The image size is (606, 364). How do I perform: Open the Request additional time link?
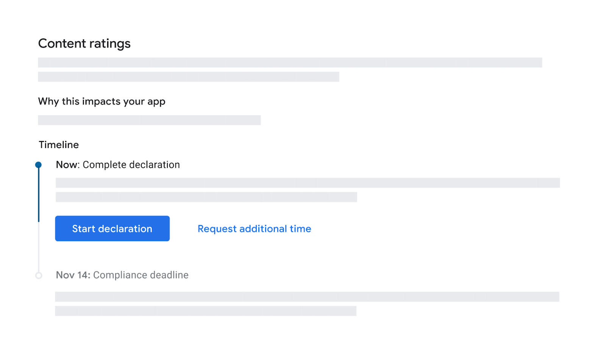pyautogui.click(x=254, y=229)
